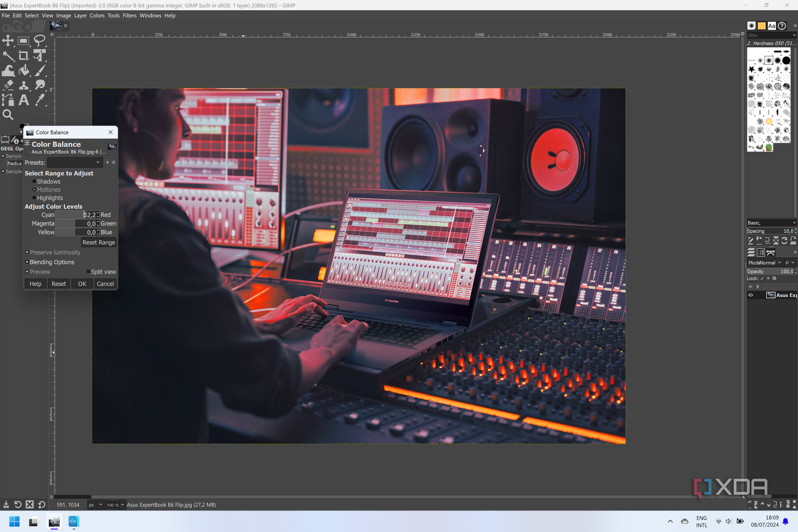798x532 pixels.
Task: Select the Move tool
Action: pos(8,41)
